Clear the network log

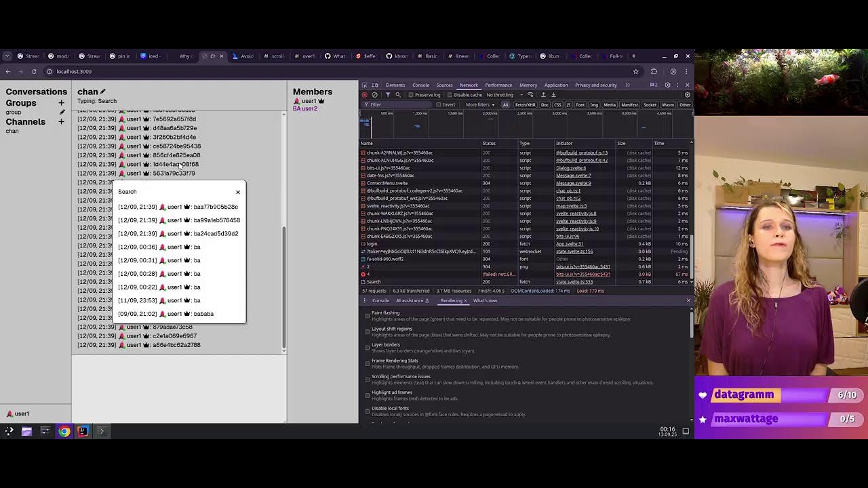click(374, 95)
